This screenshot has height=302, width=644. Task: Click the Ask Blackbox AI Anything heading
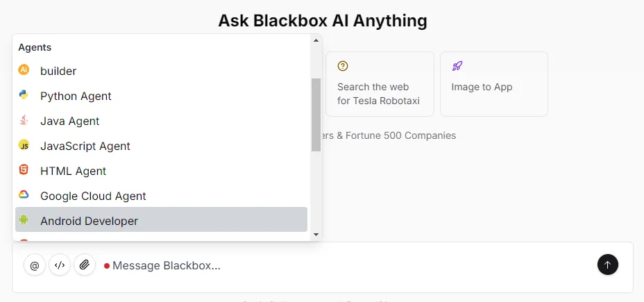(x=323, y=21)
